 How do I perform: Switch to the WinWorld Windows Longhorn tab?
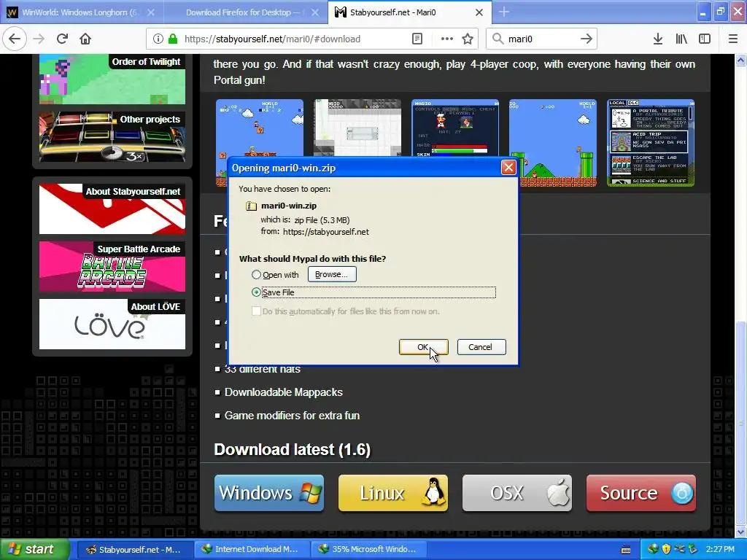pos(82,12)
